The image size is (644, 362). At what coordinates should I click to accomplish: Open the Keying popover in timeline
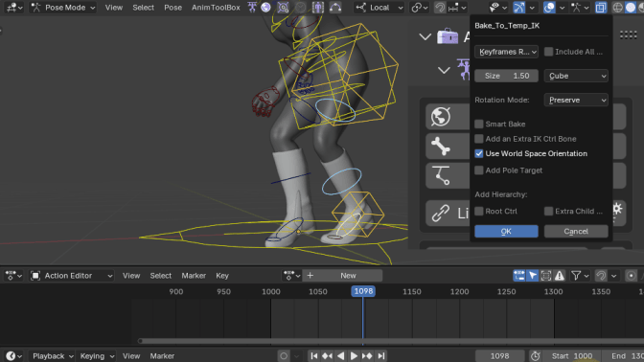point(97,356)
